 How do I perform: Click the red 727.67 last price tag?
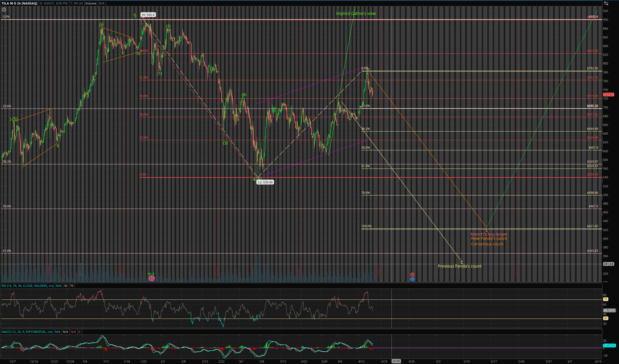608,95
